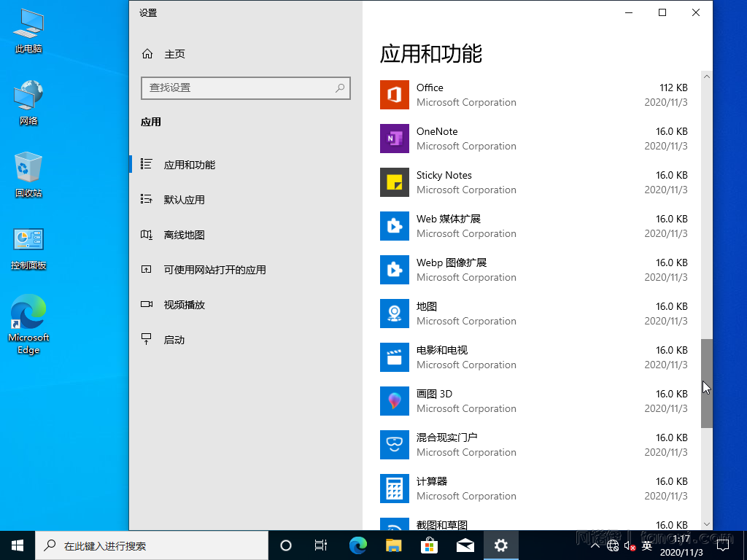Open the clock showing 2020/11/3
This screenshot has width=747, height=560.
681,545
